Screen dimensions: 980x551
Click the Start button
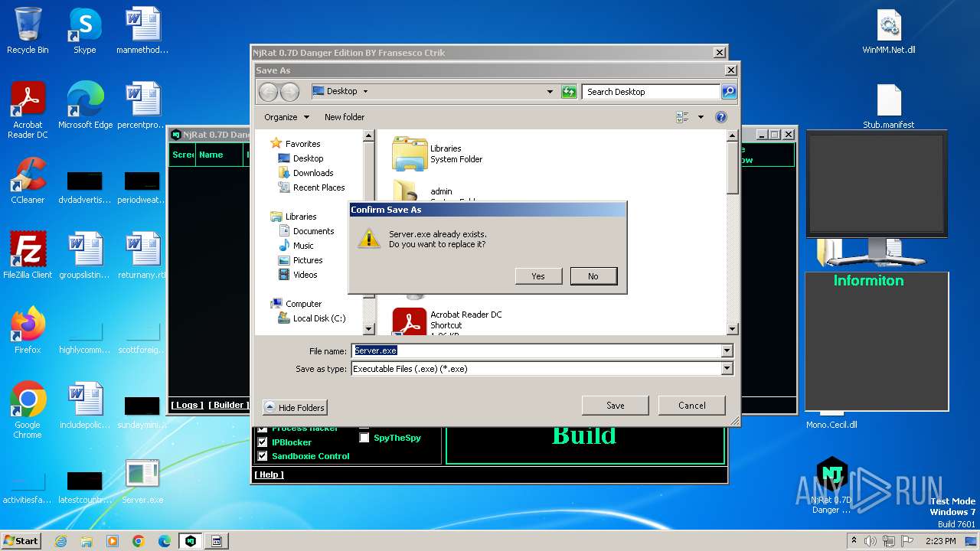pyautogui.click(x=21, y=540)
